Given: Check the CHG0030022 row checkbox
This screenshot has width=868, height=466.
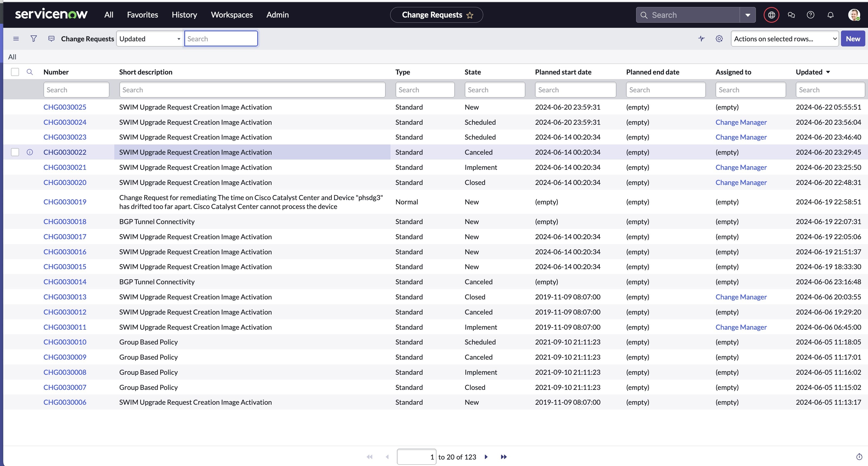Looking at the screenshot, I should (15, 152).
